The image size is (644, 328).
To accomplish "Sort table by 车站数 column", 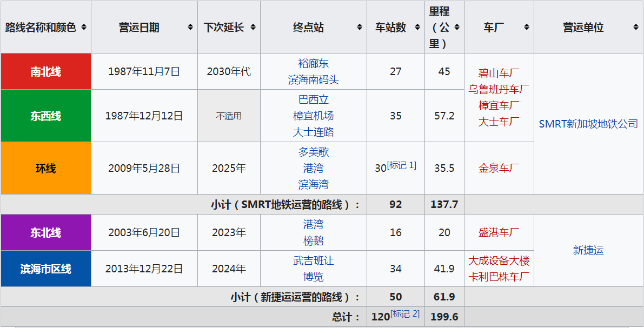I will tap(417, 28).
